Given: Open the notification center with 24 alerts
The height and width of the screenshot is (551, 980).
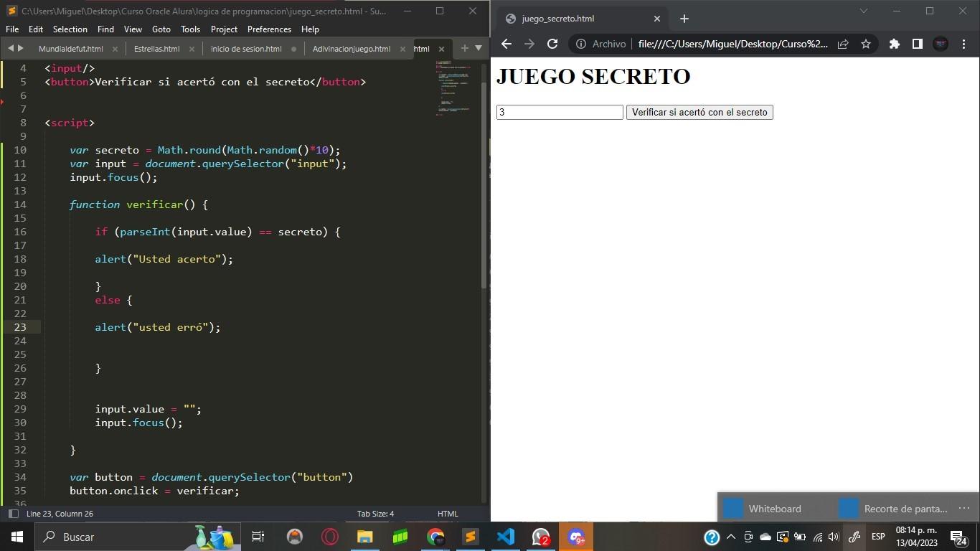Looking at the screenshot, I should coord(959,537).
